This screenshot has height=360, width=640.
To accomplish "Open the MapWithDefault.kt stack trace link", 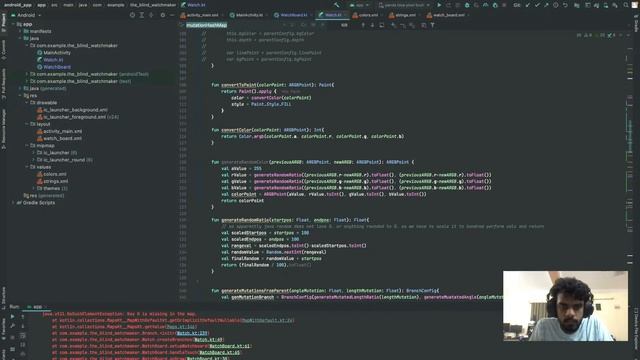I will [267, 320].
